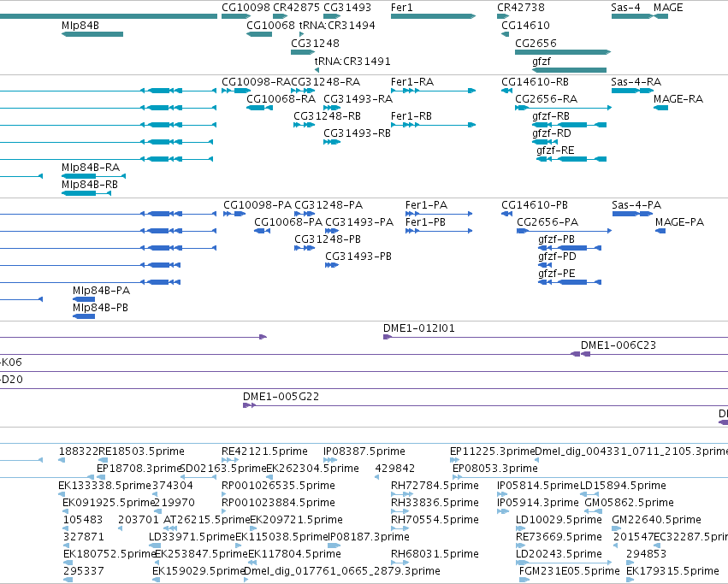Click the tRNA:CR31491 feature label

pyautogui.click(x=352, y=62)
